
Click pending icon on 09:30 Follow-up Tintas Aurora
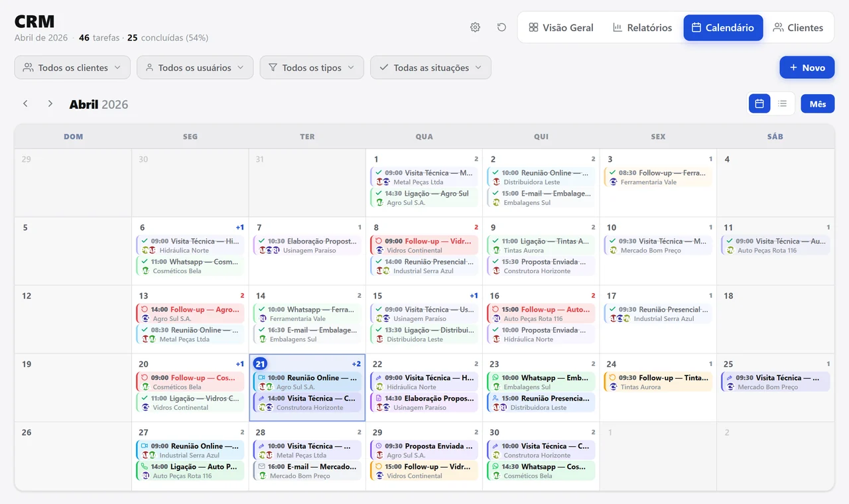pos(613,378)
